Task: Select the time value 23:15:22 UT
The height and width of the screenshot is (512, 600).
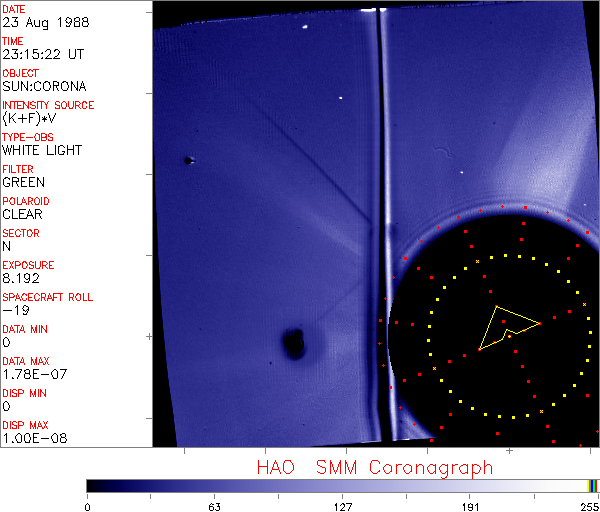Action: coord(41,55)
